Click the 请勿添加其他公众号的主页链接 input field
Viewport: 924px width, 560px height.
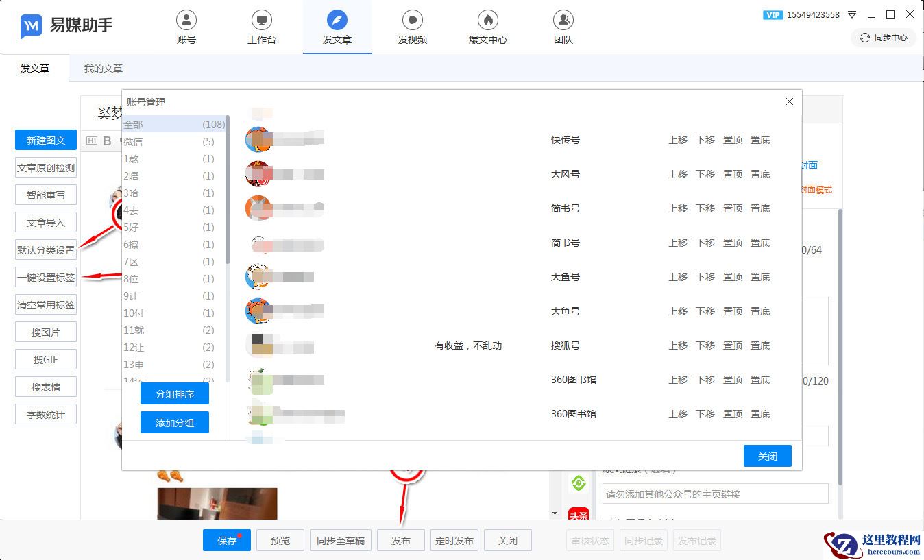click(716, 494)
